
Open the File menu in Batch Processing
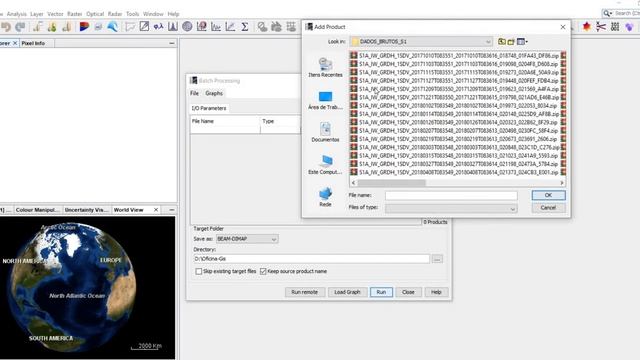coord(194,93)
